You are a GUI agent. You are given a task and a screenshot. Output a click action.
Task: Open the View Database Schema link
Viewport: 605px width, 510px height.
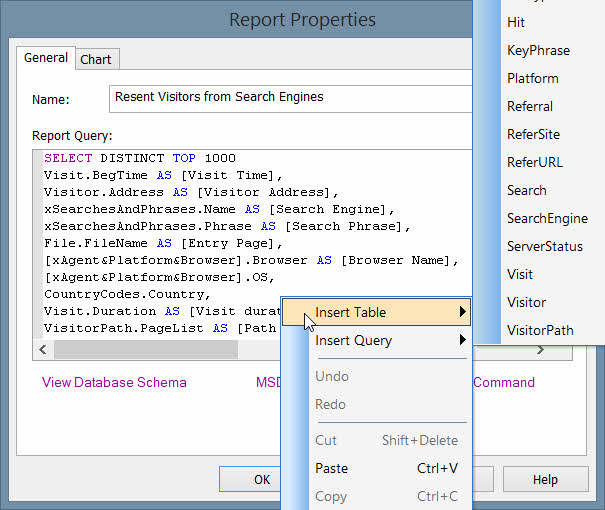(114, 382)
